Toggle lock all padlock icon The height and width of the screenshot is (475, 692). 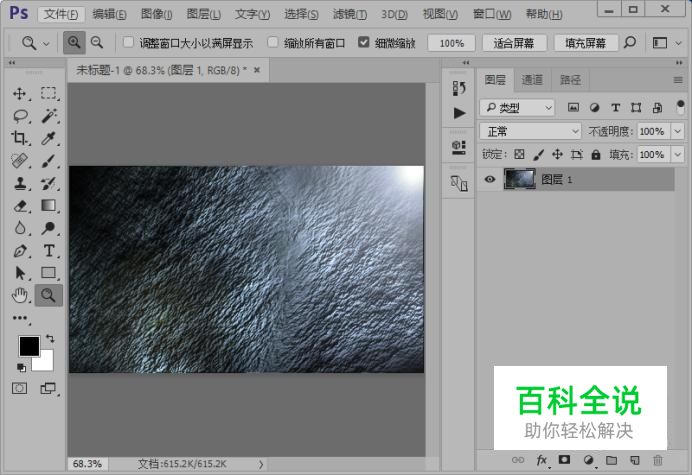(596, 155)
